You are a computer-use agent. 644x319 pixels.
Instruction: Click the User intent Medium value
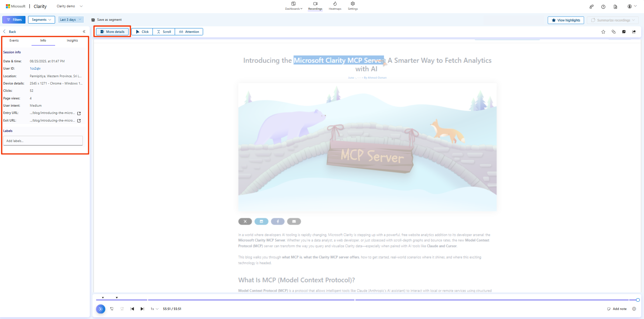[36, 106]
